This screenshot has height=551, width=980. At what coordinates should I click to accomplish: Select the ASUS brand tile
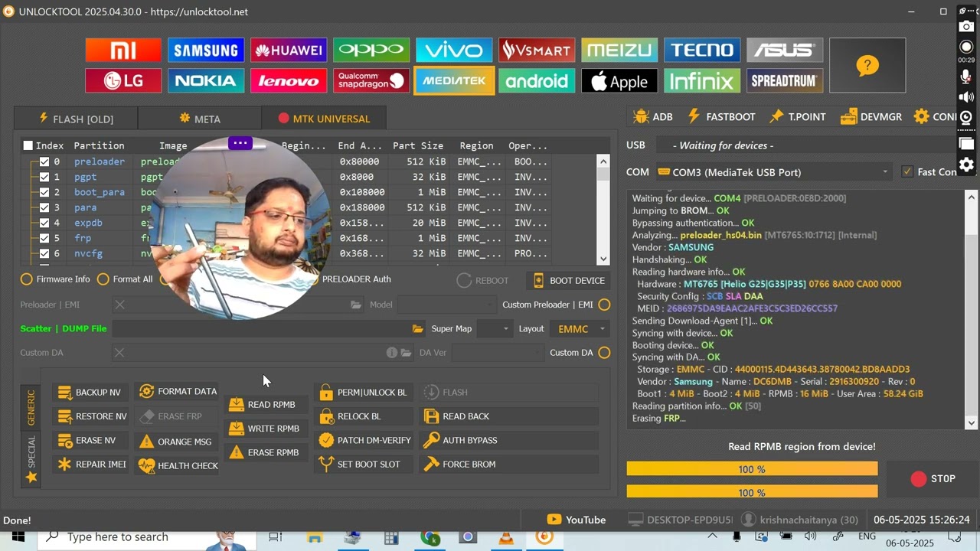pos(785,51)
